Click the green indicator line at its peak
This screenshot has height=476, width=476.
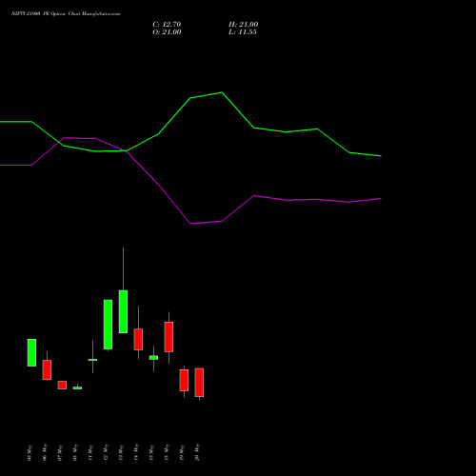222,92
